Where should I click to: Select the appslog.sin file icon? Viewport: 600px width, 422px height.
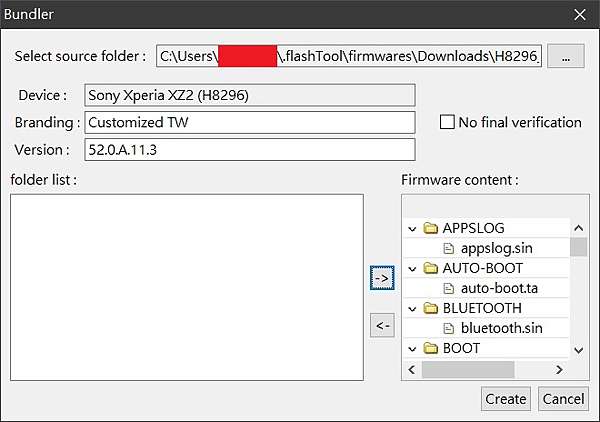pyautogui.click(x=448, y=248)
